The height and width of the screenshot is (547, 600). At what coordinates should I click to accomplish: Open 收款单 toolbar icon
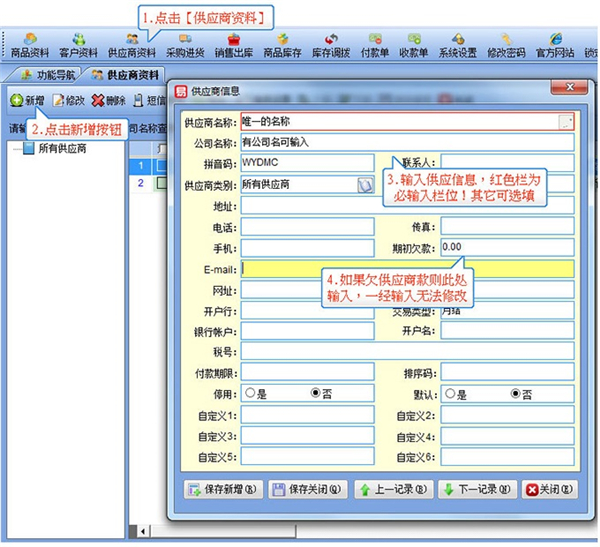click(414, 45)
